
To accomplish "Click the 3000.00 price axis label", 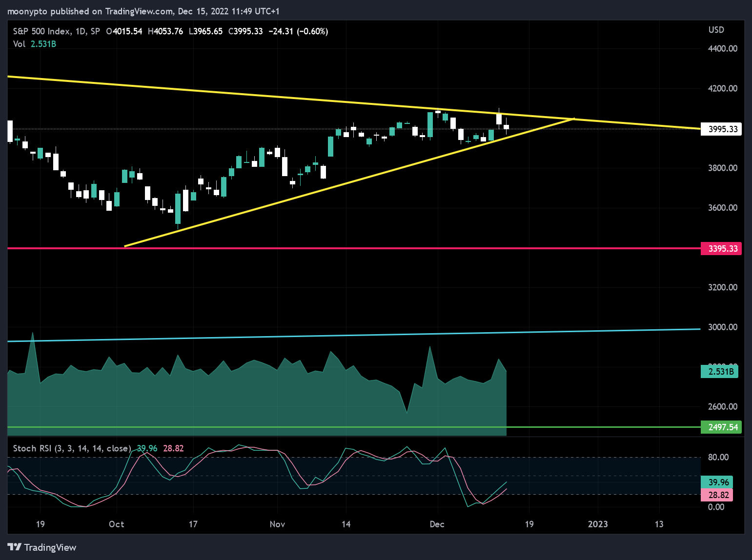I will pos(722,327).
